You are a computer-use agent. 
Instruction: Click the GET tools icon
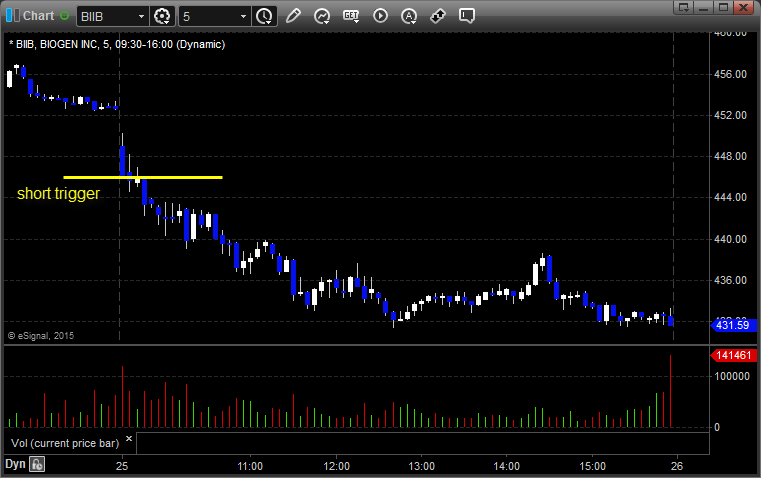[351, 16]
